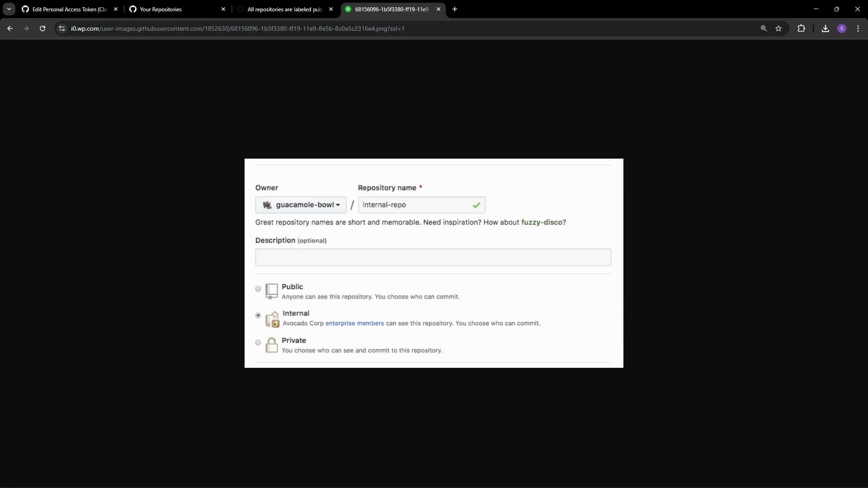View site information icon

(62, 28)
